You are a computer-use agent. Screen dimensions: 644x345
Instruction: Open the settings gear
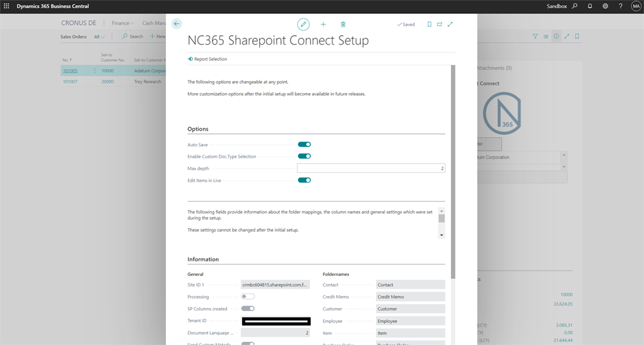click(605, 6)
